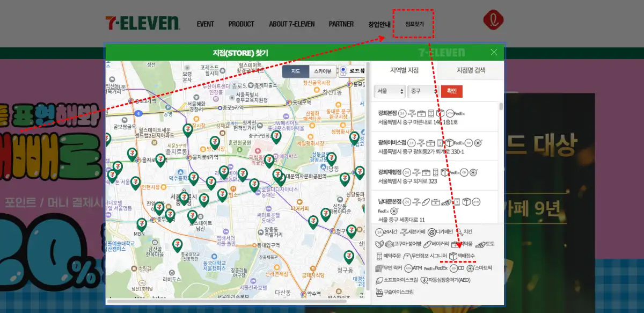
Task: Open the 서울 city dropdown
Action: (390, 91)
